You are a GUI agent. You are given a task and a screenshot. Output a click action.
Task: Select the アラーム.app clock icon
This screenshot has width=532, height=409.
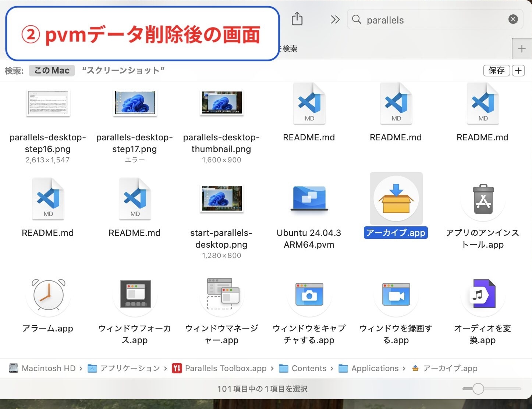[x=48, y=294]
